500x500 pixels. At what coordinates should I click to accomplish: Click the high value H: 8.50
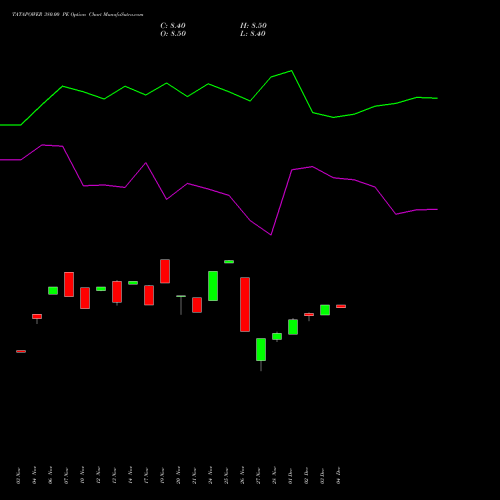pos(253,26)
